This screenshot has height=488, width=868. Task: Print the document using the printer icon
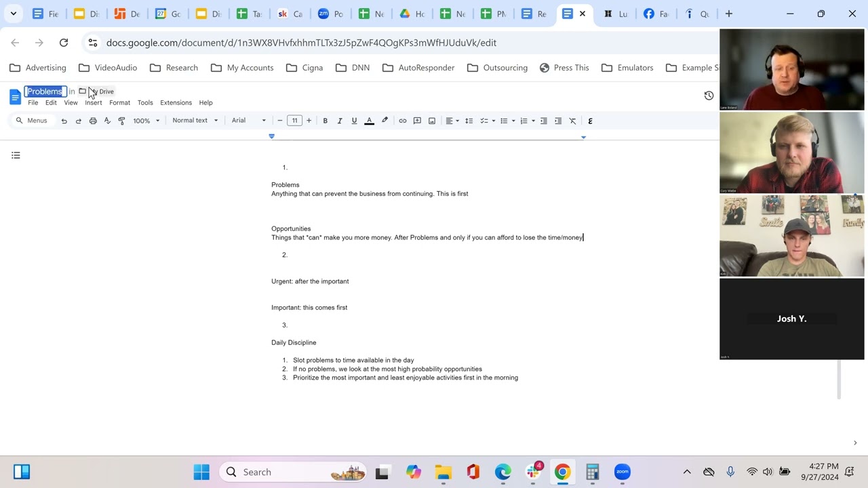pyautogui.click(x=93, y=121)
